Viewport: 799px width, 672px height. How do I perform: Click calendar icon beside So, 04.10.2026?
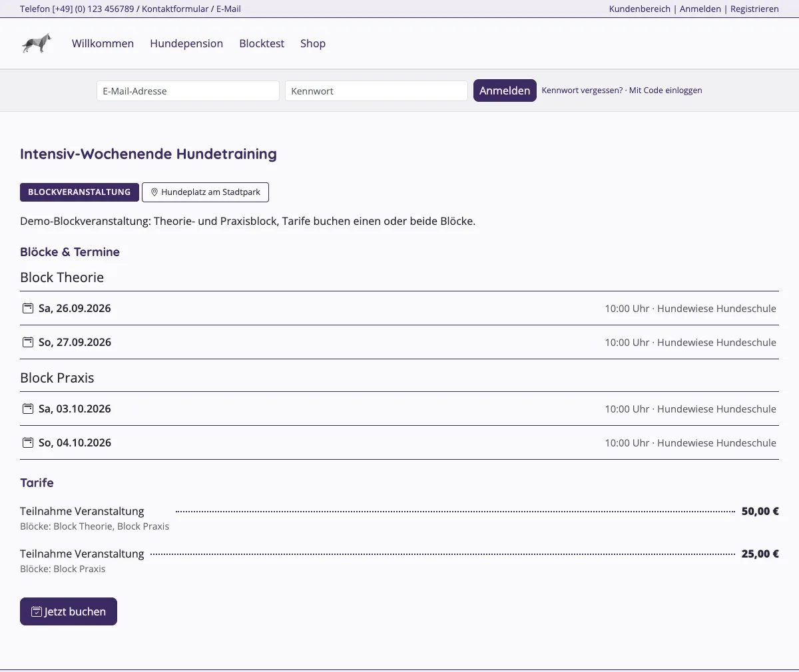28,442
